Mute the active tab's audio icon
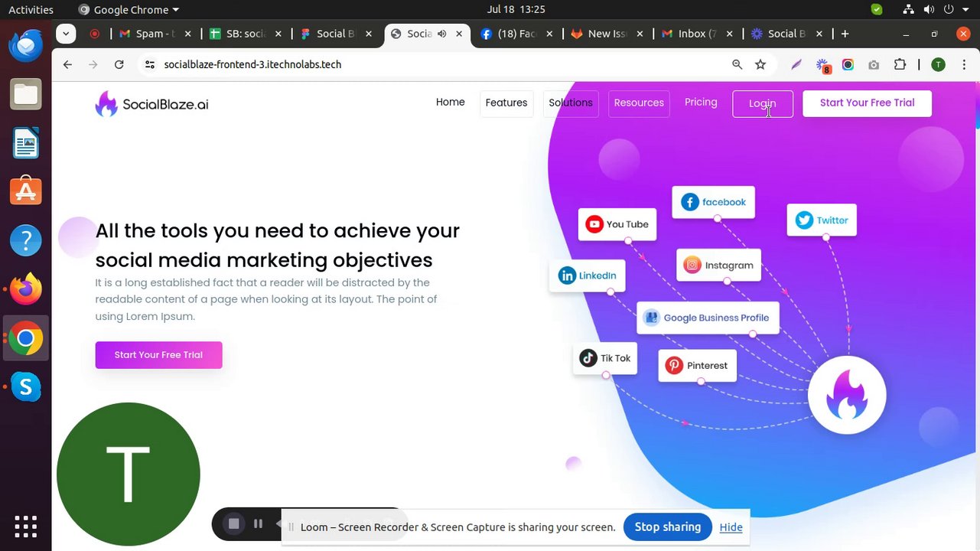 coord(442,34)
